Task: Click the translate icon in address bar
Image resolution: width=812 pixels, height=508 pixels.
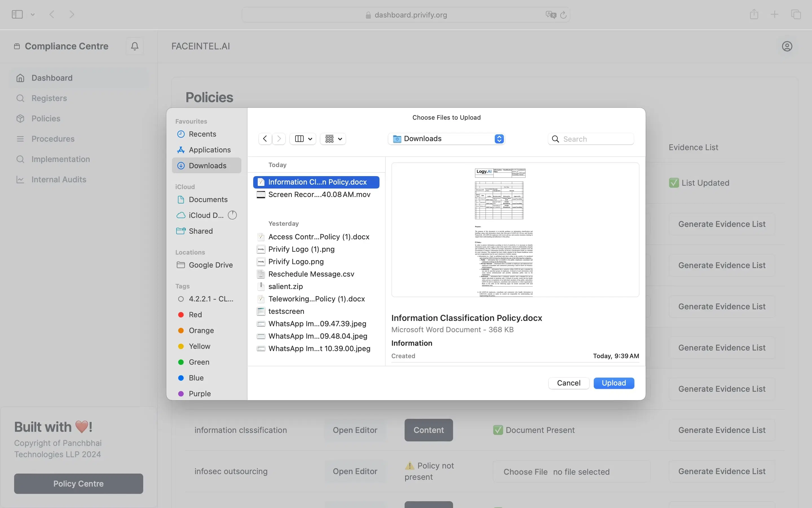Action: point(551,15)
